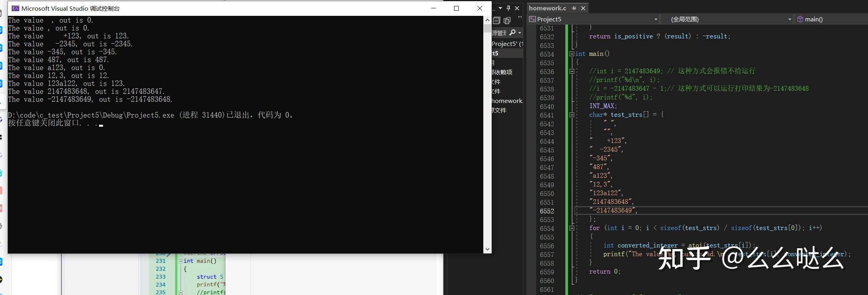Close the Solution Explorer panel
The height and width of the screenshot is (295, 868).
517,8
